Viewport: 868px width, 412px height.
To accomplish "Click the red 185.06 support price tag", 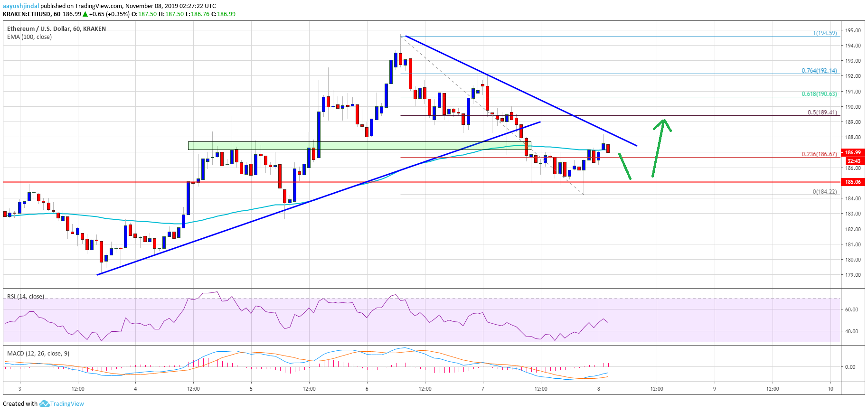I will (853, 182).
